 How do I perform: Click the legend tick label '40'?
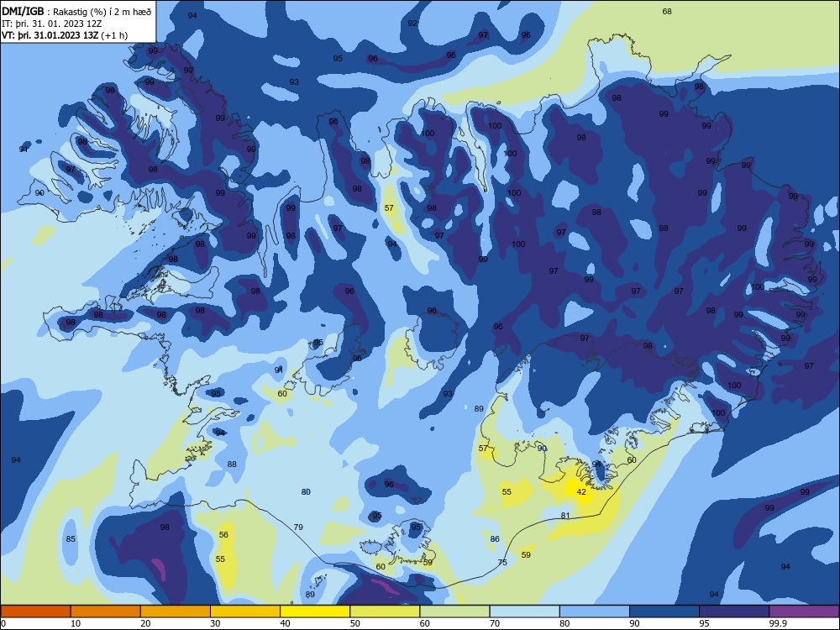click(285, 623)
